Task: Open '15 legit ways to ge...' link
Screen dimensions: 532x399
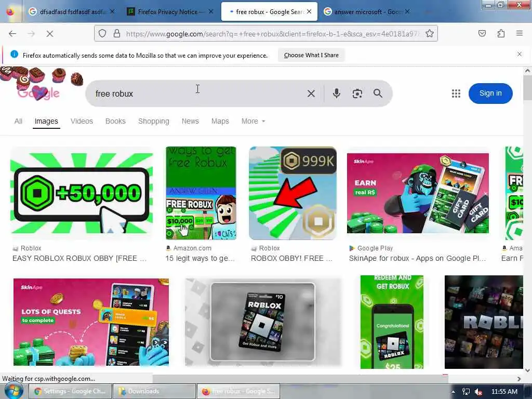Action: pyautogui.click(x=200, y=258)
